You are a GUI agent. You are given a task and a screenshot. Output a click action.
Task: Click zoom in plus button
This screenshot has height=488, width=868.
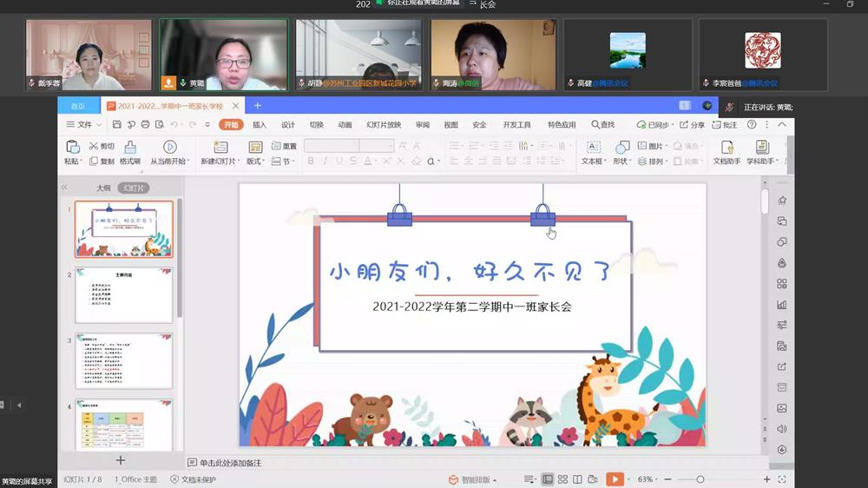click(766, 479)
